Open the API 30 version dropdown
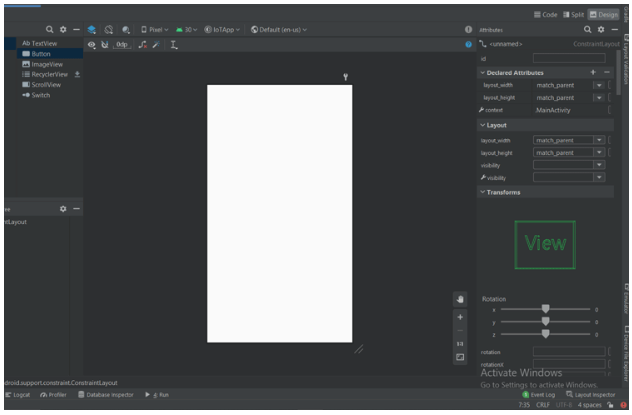Screen dimensions: 632x415 [187, 29]
